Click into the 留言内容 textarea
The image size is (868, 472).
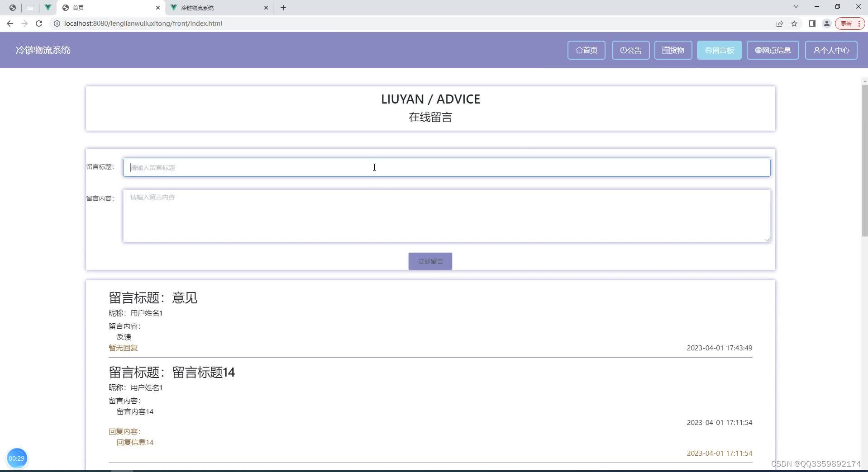tap(447, 216)
